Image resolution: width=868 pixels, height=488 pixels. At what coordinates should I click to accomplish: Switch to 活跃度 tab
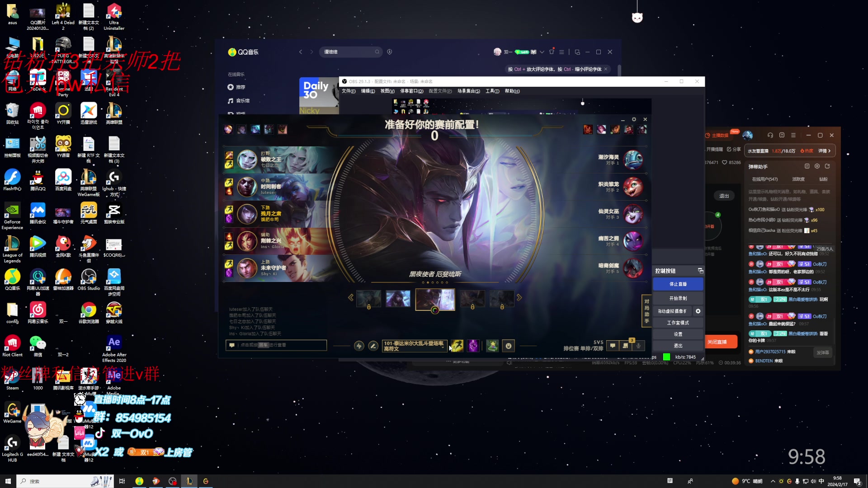click(798, 179)
